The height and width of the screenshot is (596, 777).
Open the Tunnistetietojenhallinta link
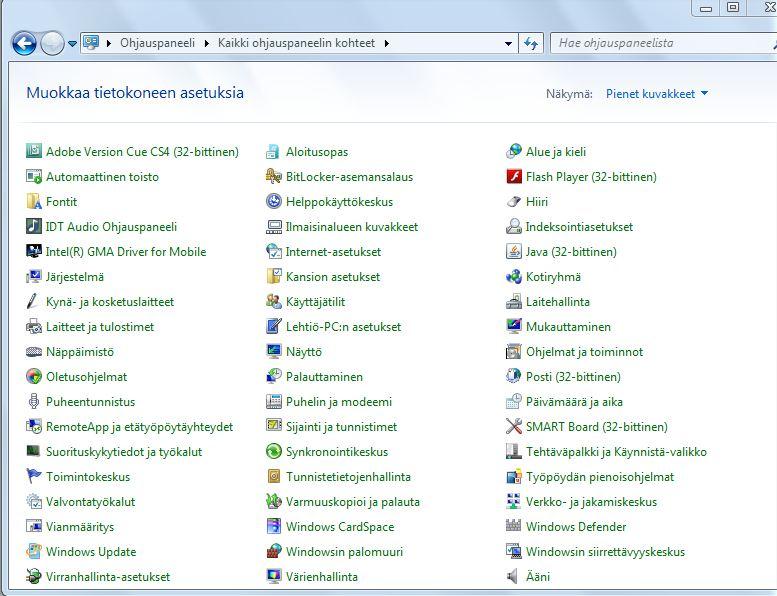(348, 476)
